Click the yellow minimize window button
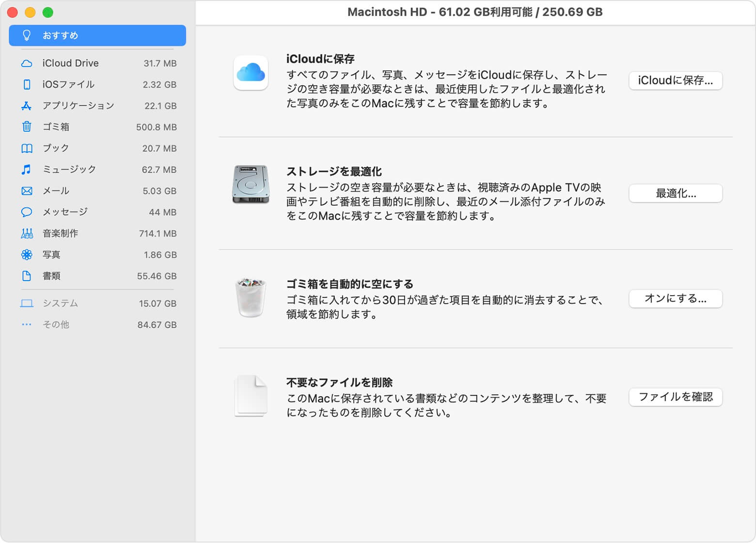The height and width of the screenshot is (543, 756). pyautogui.click(x=30, y=12)
